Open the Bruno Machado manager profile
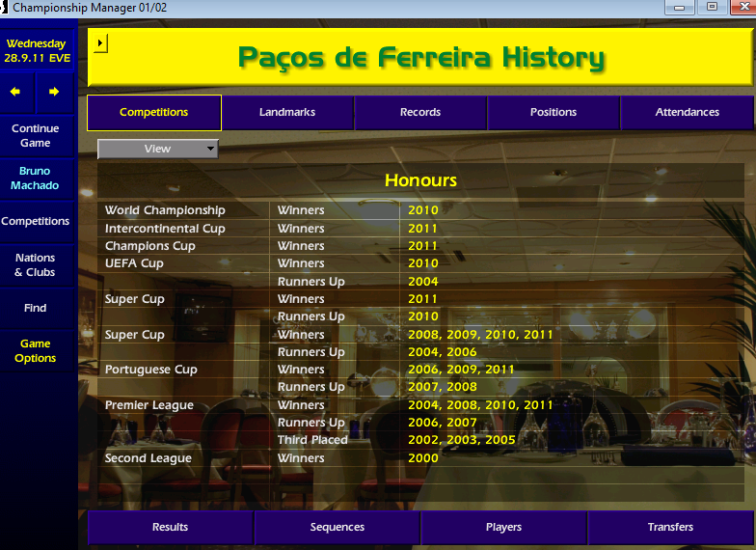The height and width of the screenshot is (550, 756). click(x=35, y=178)
